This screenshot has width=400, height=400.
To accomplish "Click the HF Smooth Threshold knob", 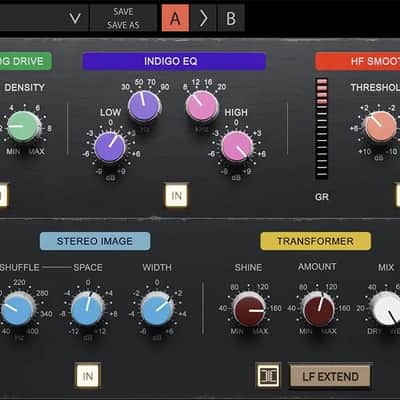I will click(x=380, y=127).
